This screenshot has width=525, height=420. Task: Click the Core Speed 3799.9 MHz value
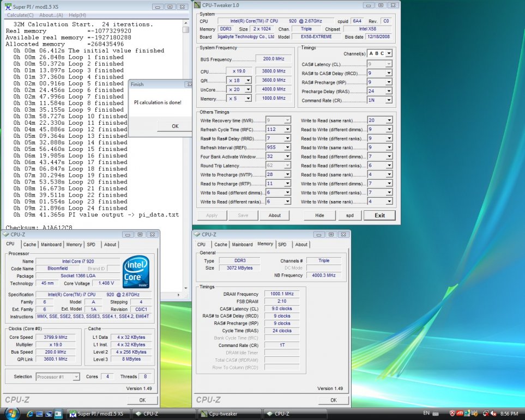(x=56, y=337)
